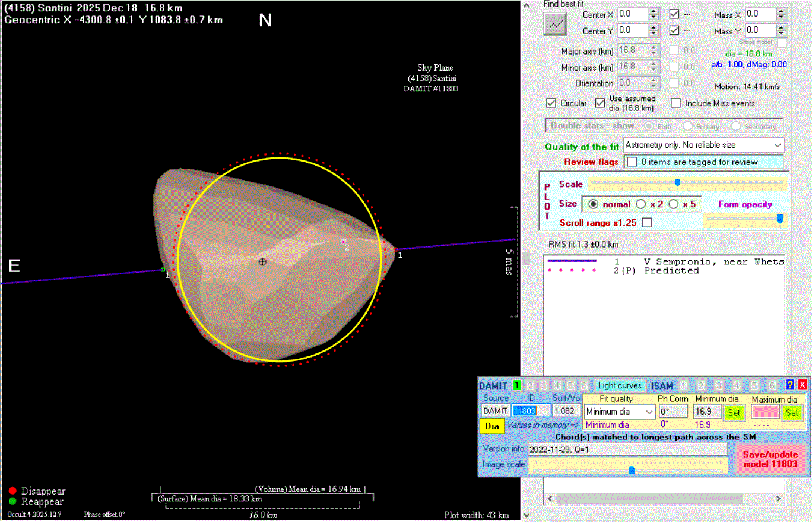Click Set button next to Maximum dia
Image resolution: width=812 pixels, height=522 pixels.
[792, 412]
